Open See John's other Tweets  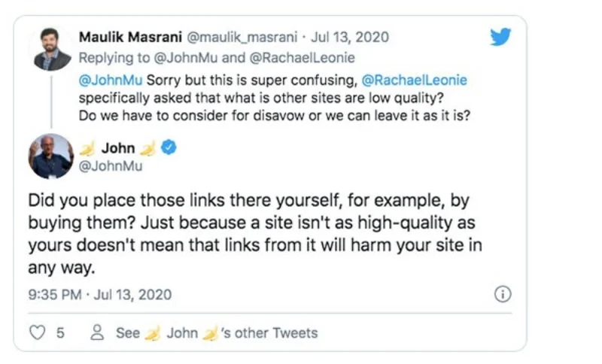217,332
